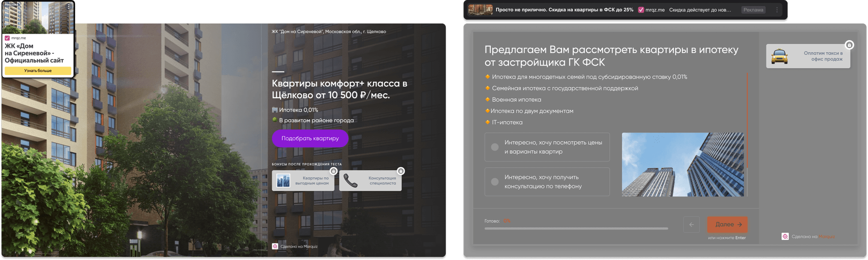Click the orange 'Далее' button

tap(727, 225)
